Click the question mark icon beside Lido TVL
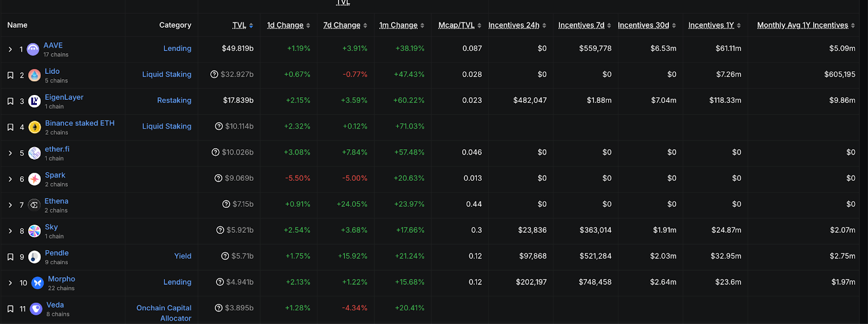 point(214,74)
